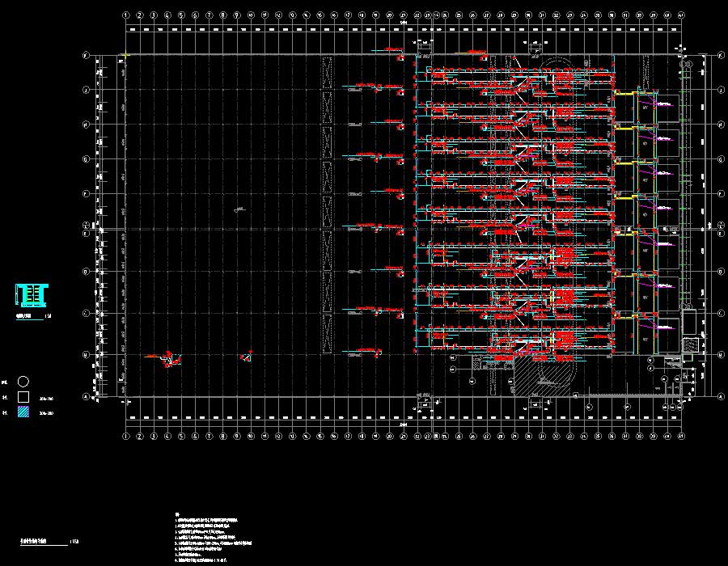
Task: Click grid bubble 1 in bottom row
Action: pos(126,436)
